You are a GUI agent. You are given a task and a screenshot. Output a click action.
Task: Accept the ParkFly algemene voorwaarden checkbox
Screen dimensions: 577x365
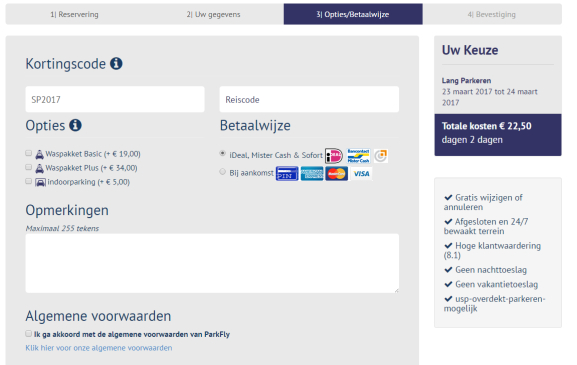click(x=28, y=333)
